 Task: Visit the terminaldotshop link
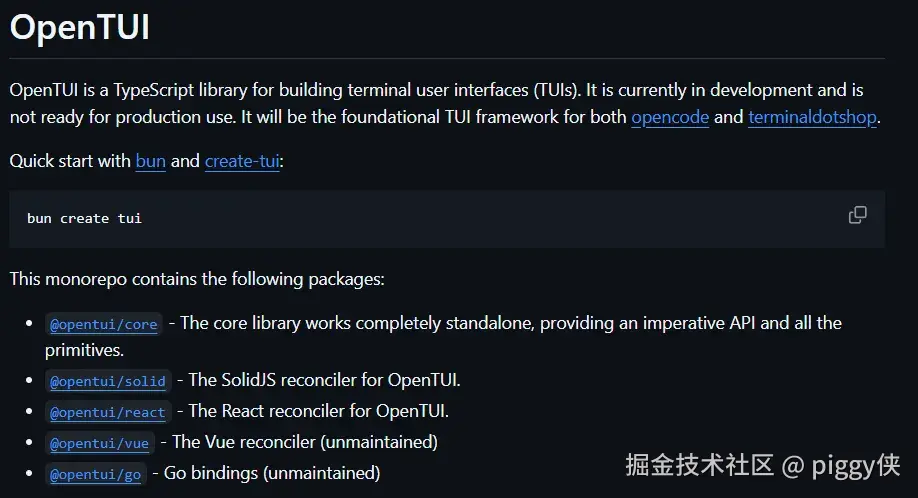(x=812, y=117)
